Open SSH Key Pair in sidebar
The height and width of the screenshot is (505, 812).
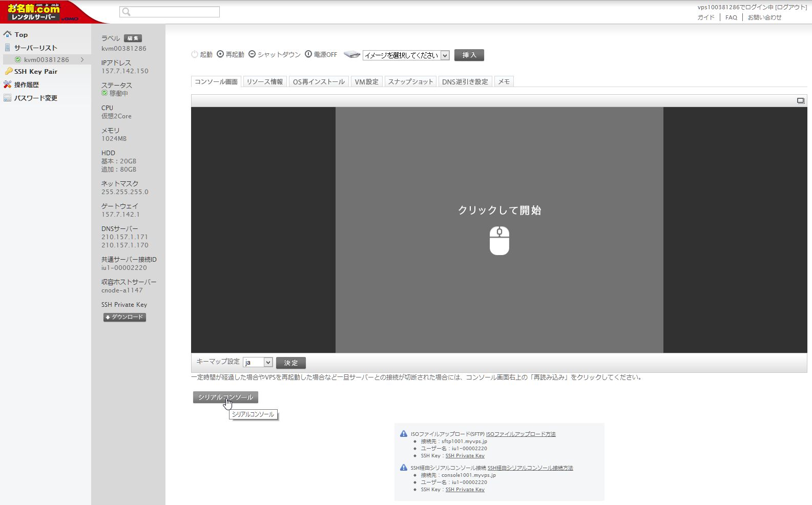pos(36,72)
